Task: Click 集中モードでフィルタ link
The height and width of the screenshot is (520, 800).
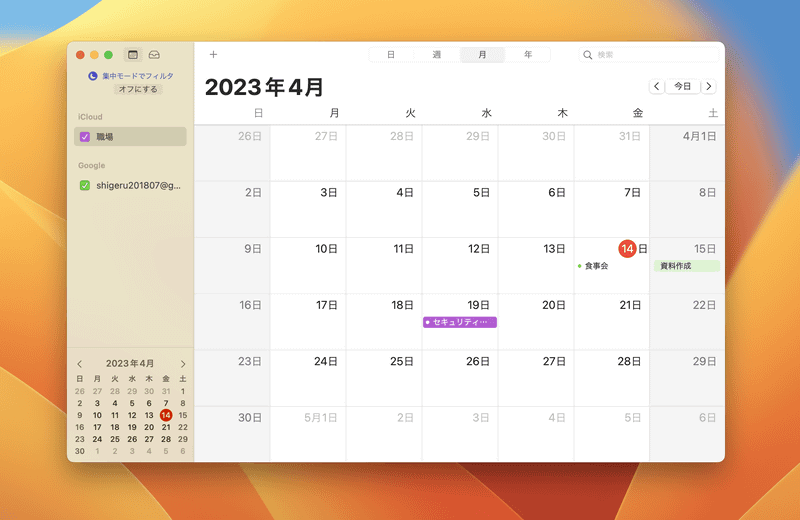Action: pyautogui.click(x=138, y=76)
